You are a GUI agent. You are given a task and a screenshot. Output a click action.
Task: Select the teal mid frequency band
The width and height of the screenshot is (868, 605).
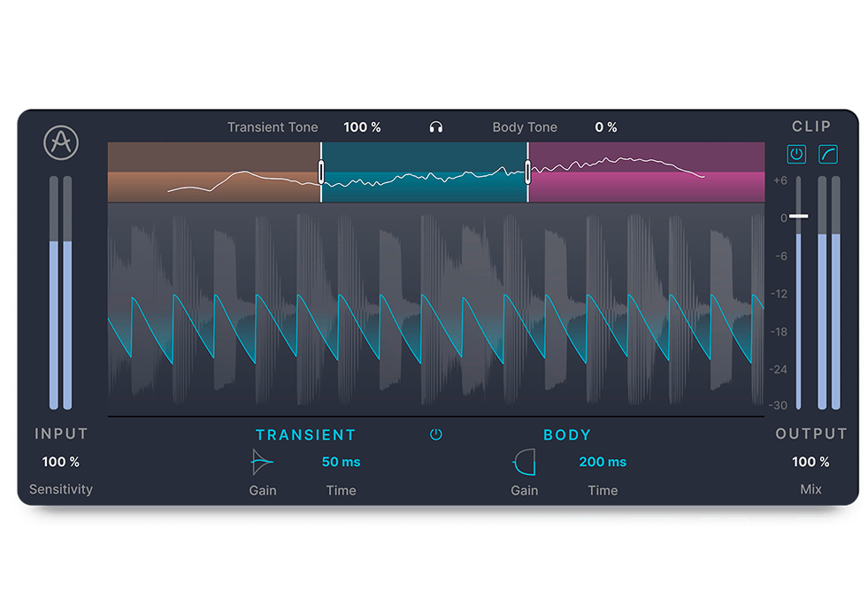[424, 172]
